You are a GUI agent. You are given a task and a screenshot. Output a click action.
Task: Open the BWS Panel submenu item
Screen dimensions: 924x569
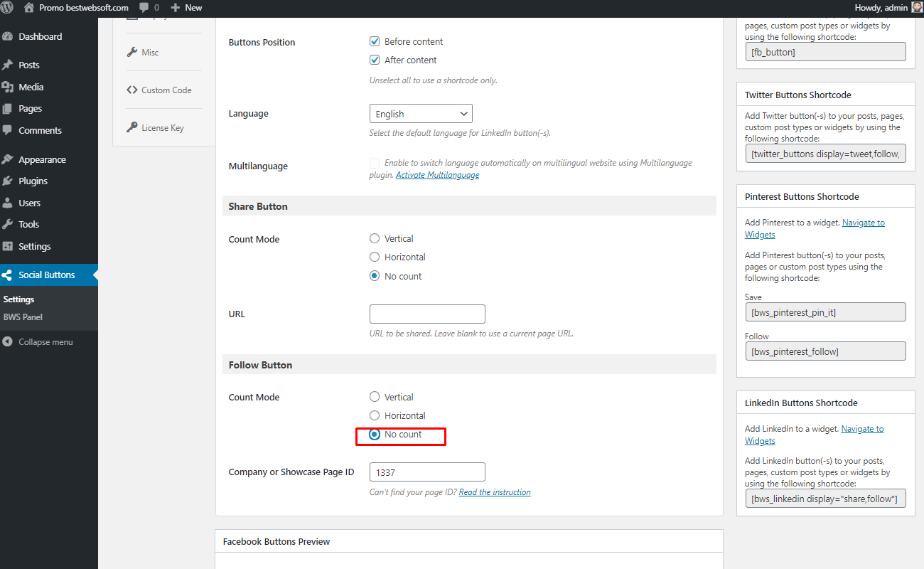pyautogui.click(x=23, y=317)
